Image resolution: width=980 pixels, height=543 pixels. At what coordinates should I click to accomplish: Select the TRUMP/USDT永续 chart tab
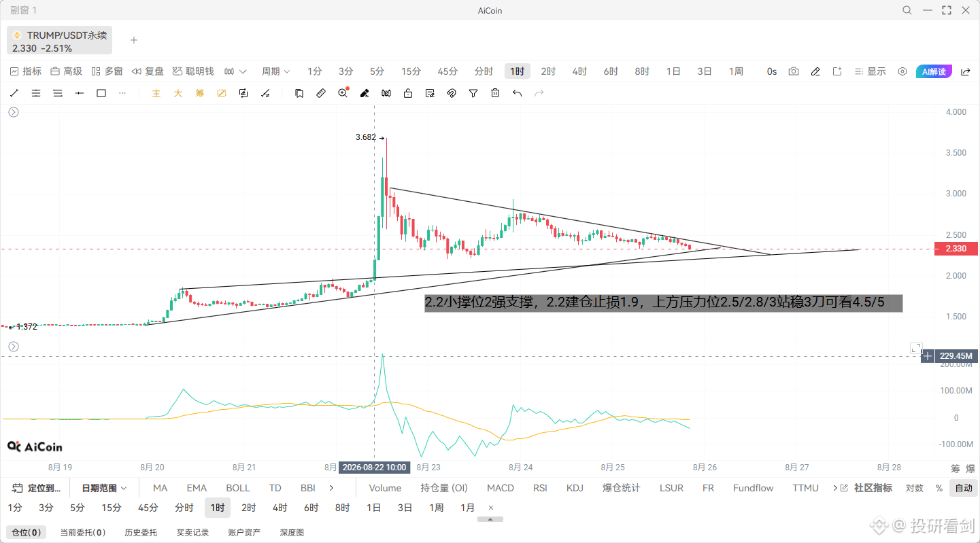(59, 41)
